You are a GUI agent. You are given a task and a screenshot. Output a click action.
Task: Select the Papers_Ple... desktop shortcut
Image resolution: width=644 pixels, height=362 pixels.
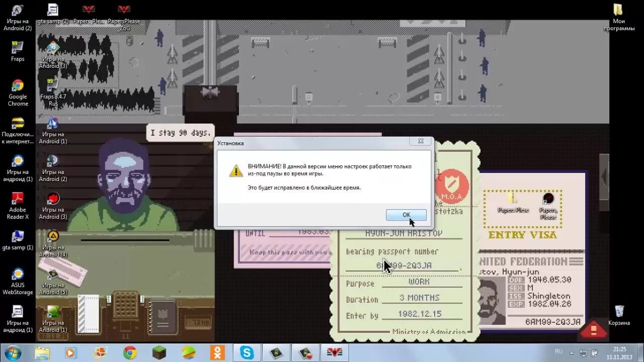89,14
